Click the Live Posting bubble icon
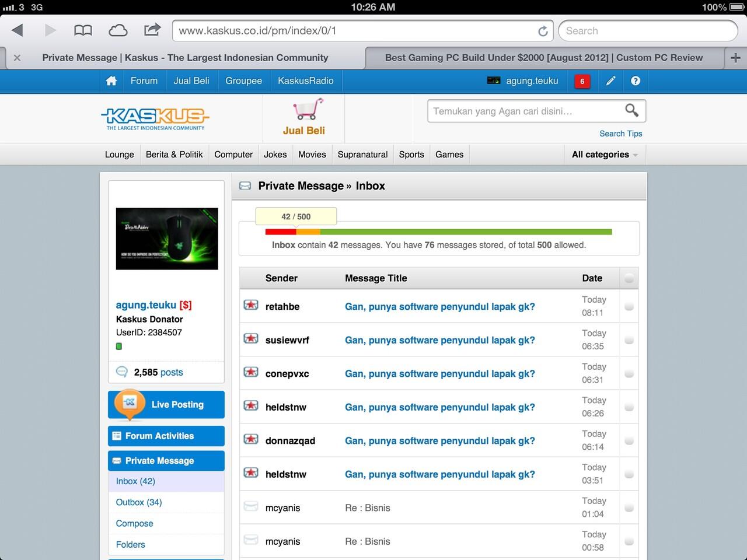 (130, 404)
